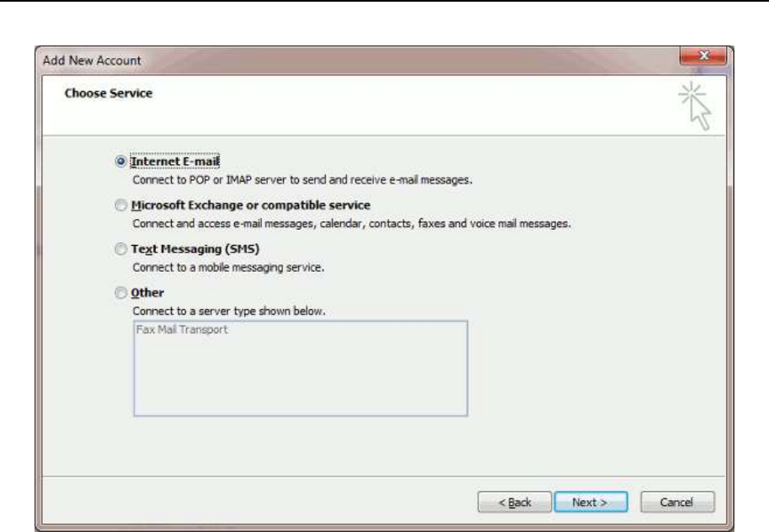
Task: Select the Internet E-mail radio button
Action: 120,162
